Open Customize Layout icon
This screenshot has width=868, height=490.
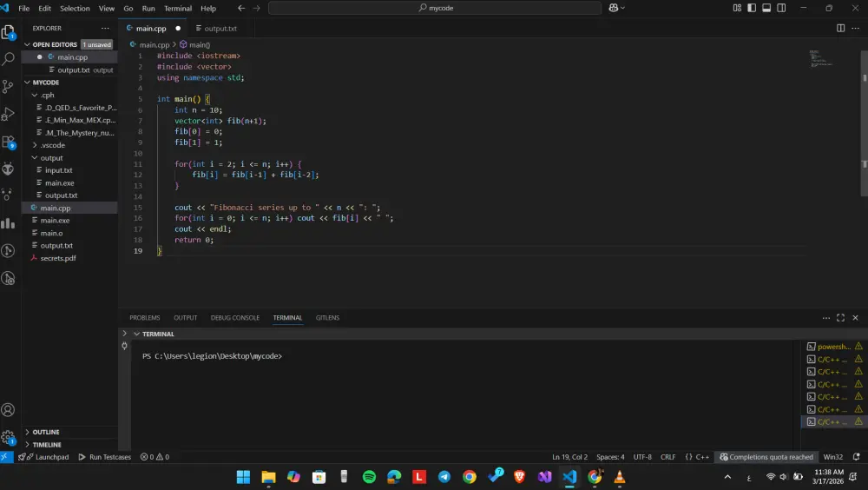tap(737, 8)
